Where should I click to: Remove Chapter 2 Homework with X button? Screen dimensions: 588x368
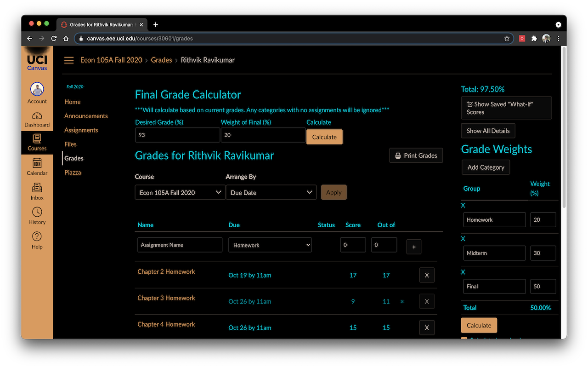pos(427,275)
